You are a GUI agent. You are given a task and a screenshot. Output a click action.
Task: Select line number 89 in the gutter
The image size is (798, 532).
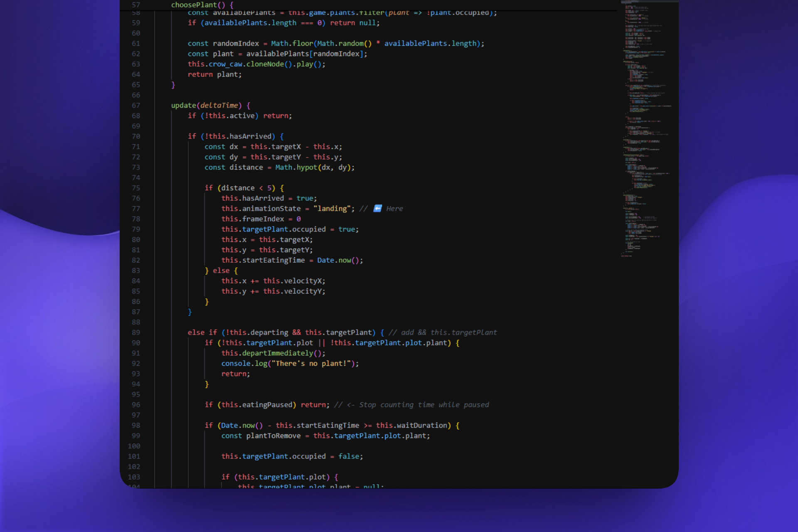pyautogui.click(x=136, y=332)
